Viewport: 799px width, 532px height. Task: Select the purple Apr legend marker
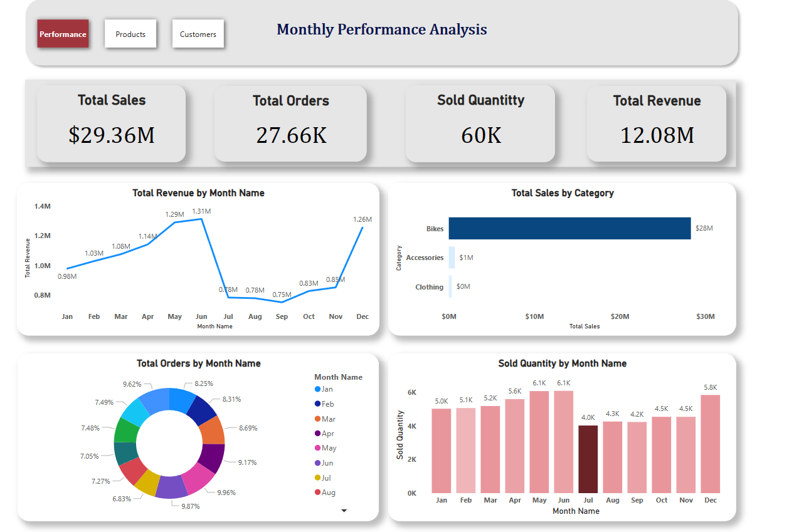(318, 434)
